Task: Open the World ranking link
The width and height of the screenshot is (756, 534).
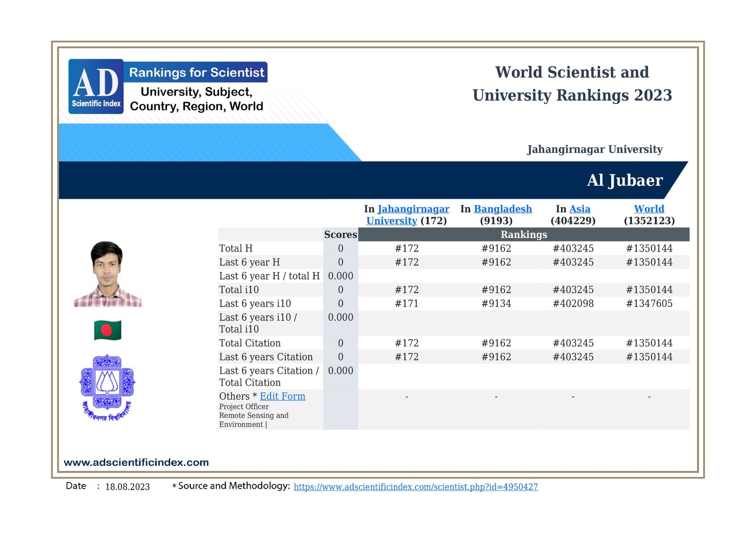Action: (x=649, y=209)
